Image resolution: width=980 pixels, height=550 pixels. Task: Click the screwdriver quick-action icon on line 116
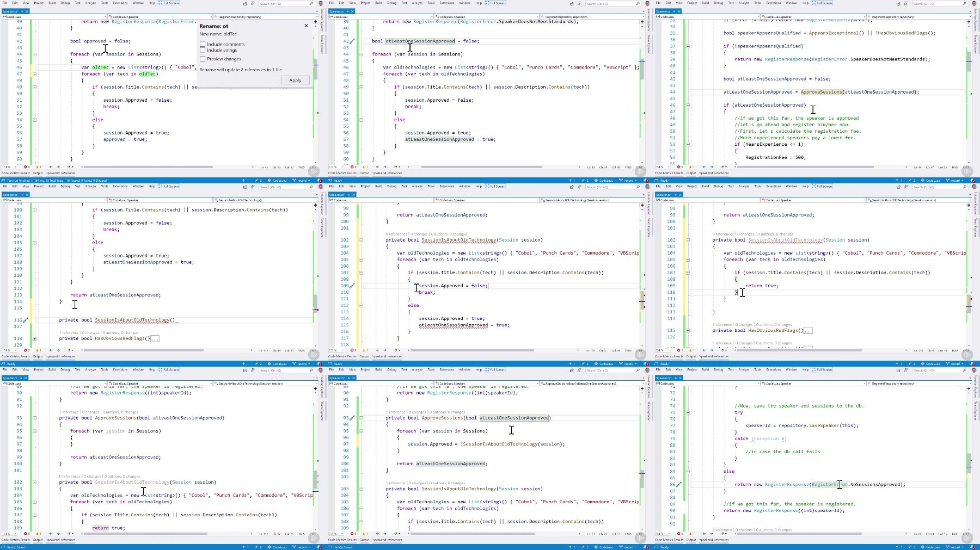[26, 320]
